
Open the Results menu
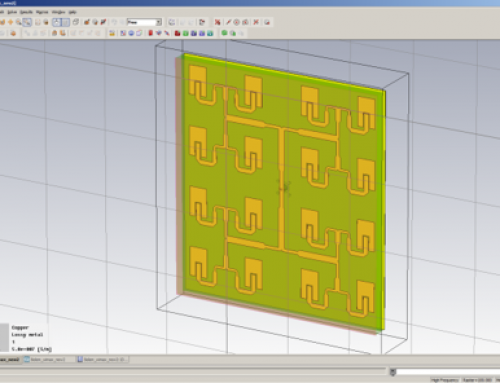click(26, 12)
